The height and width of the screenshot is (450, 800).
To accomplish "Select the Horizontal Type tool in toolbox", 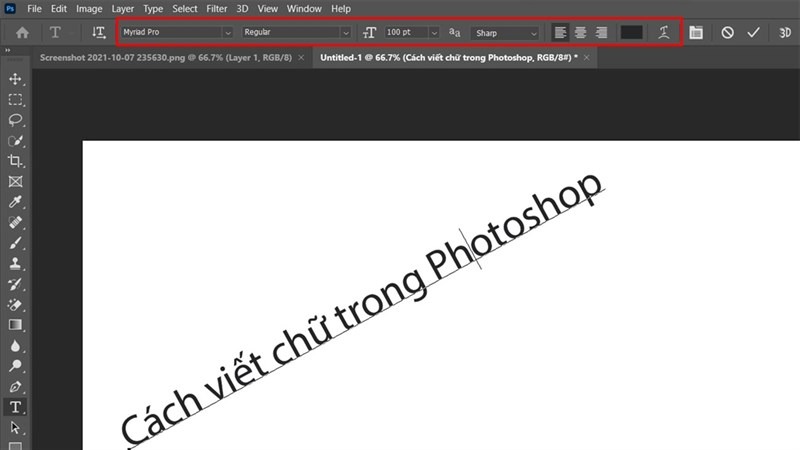I will (15, 407).
